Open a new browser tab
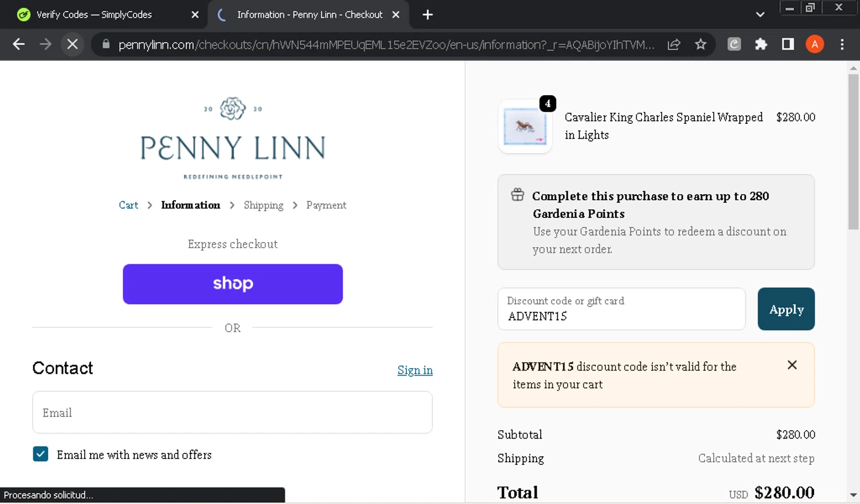This screenshot has height=504, width=860. 428,15
